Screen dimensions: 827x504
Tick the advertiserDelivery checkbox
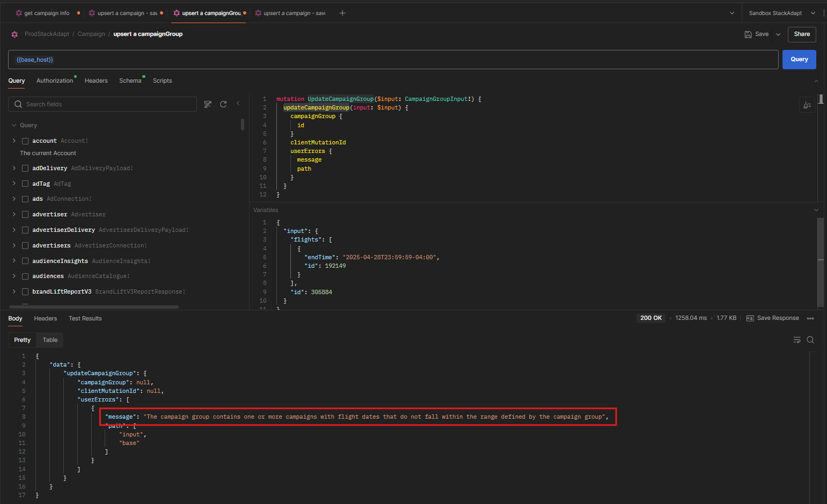(25, 230)
